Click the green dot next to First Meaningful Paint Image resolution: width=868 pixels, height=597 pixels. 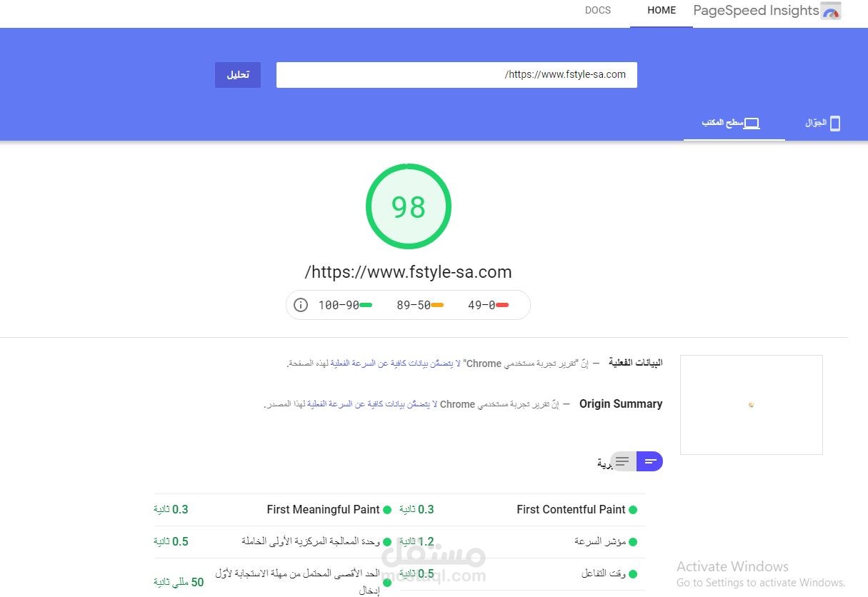point(387,510)
